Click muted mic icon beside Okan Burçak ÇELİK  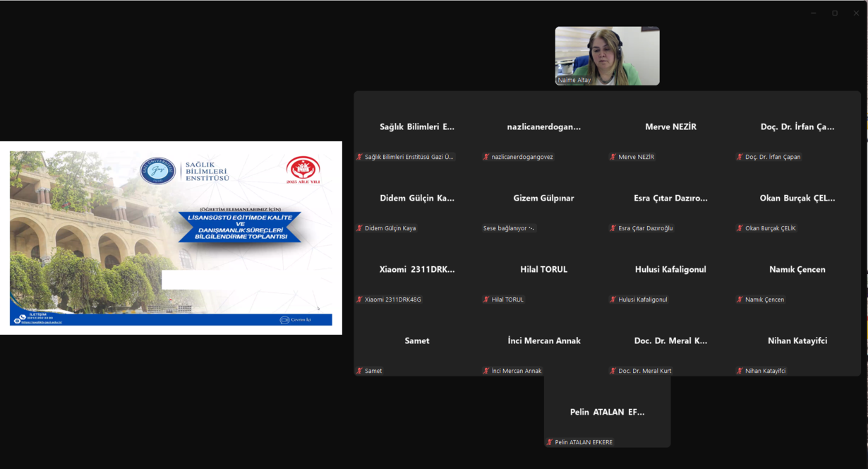(740, 228)
